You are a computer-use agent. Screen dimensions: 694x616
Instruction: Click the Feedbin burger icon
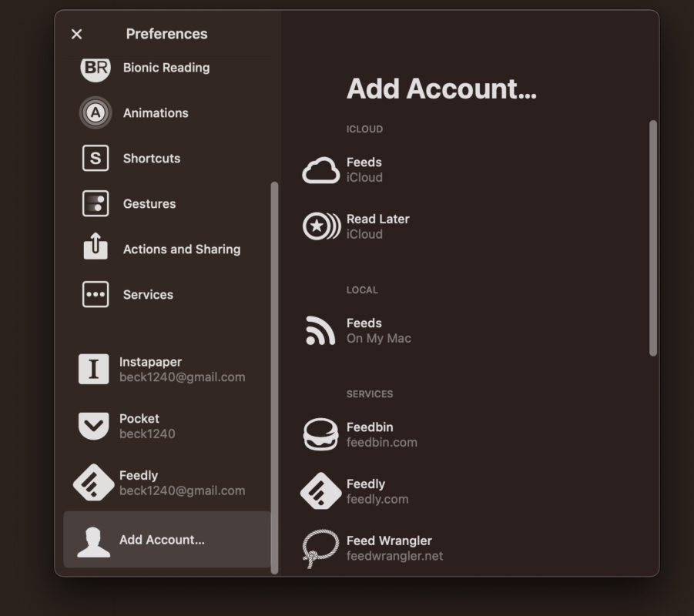pyautogui.click(x=321, y=434)
